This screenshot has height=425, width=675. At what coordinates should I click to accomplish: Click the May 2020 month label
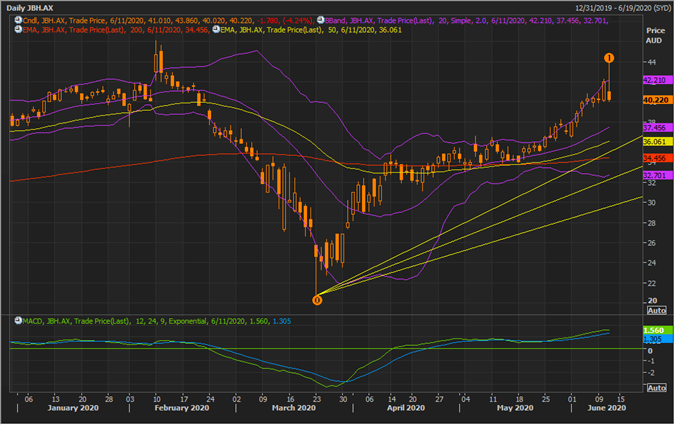point(515,408)
